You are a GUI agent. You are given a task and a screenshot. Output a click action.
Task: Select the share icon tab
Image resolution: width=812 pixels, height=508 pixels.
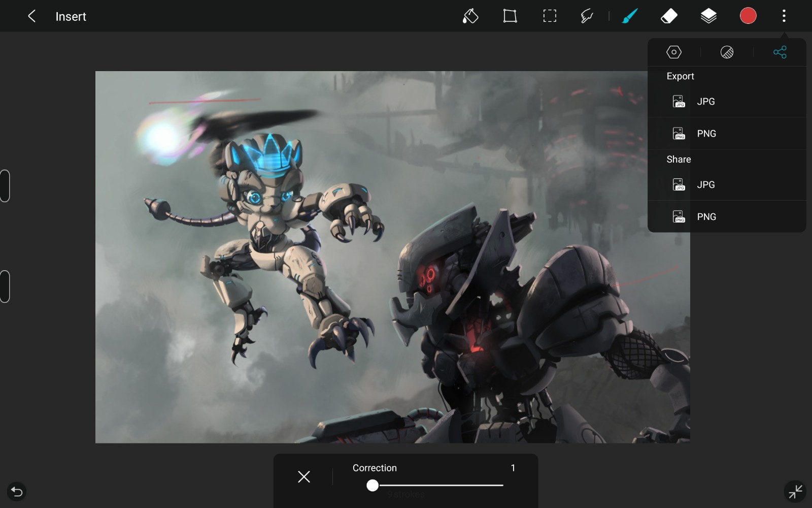[780, 52]
